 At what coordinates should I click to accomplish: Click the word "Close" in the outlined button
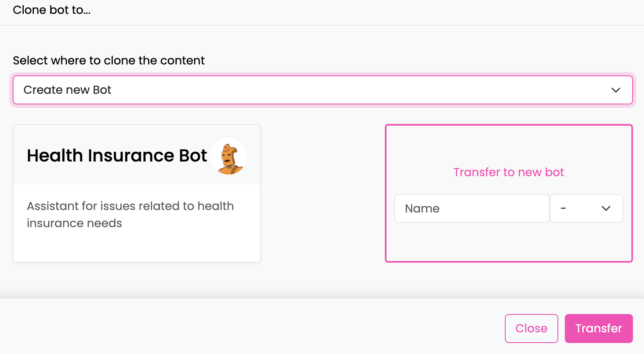[x=531, y=328]
